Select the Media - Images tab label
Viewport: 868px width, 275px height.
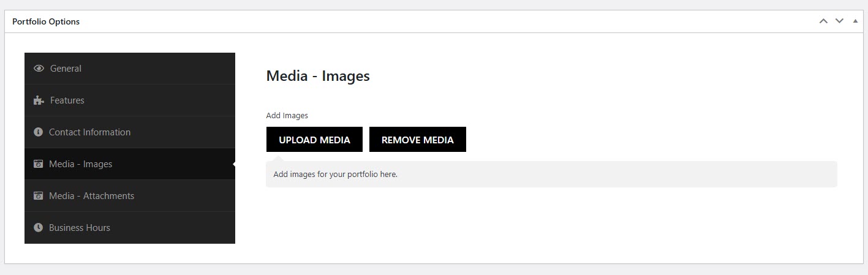tap(81, 164)
